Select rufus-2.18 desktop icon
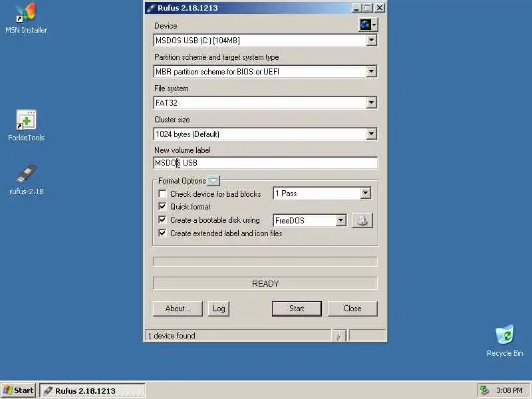 click(x=26, y=180)
